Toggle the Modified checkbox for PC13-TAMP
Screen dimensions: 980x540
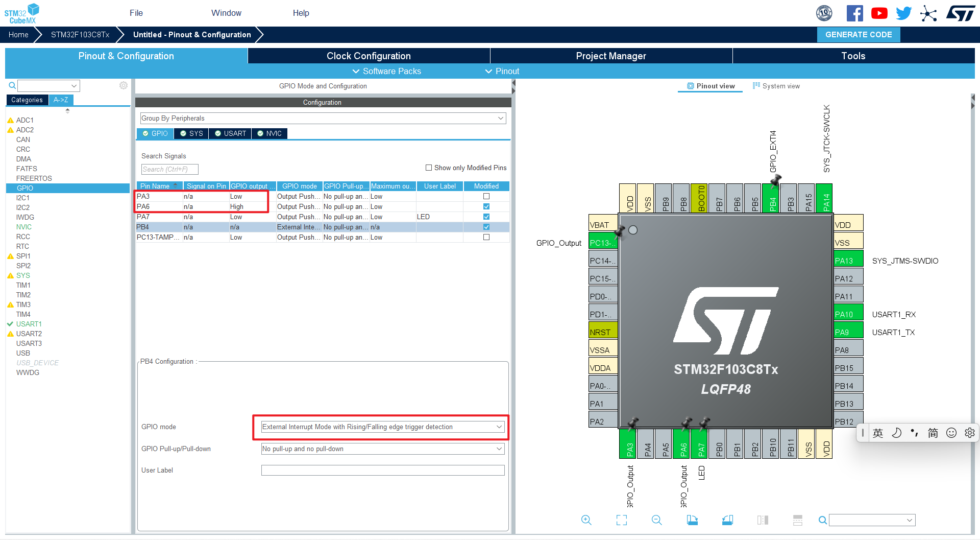click(x=486, y=237)
